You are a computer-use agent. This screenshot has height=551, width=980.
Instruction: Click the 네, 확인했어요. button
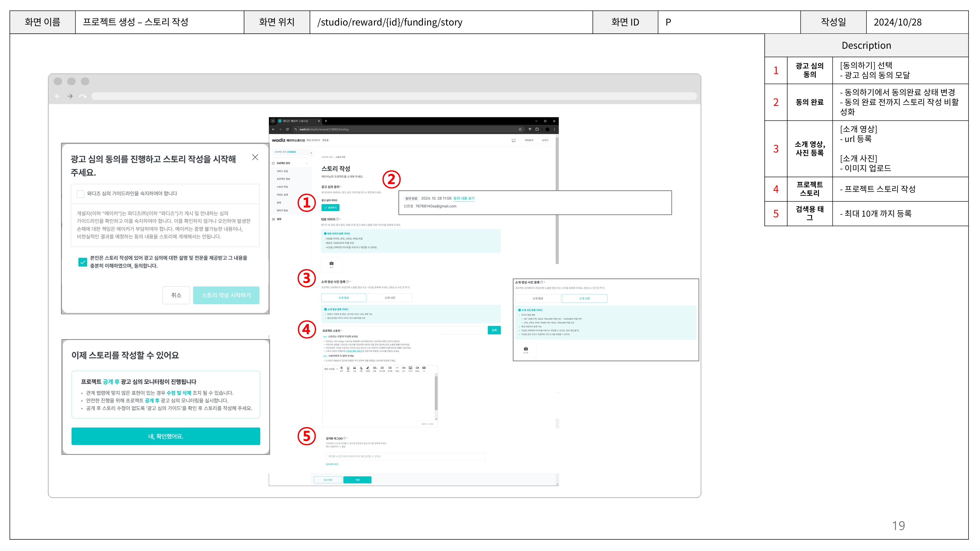[165, 436]
